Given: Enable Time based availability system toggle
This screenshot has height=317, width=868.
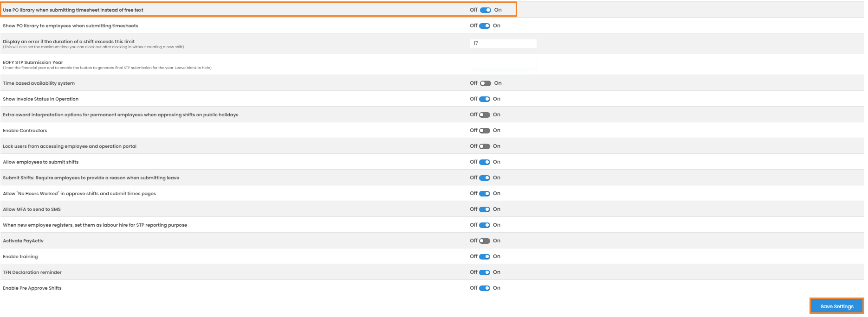Looking at the screenshot, I should [x=486, y=83].
